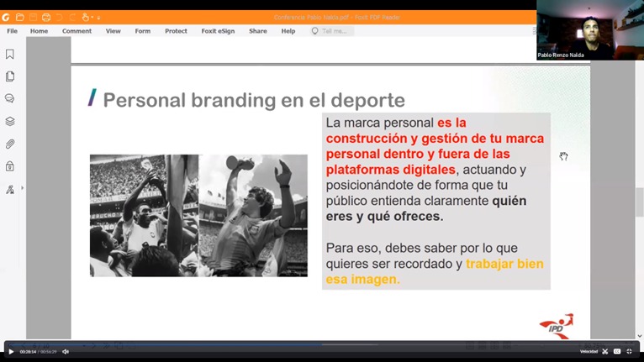
Task: Open the Bookmarks panel icon
Action: 10,55
